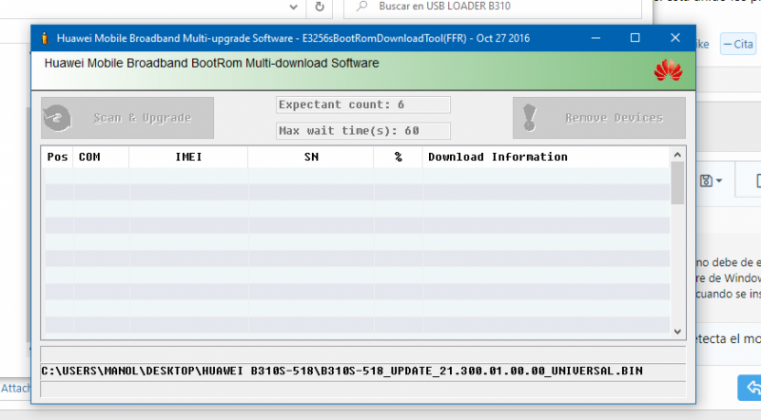The width and height of the screenshot is (761, 420).
Task: Click the firmware file path text
Action: [342, 371]
